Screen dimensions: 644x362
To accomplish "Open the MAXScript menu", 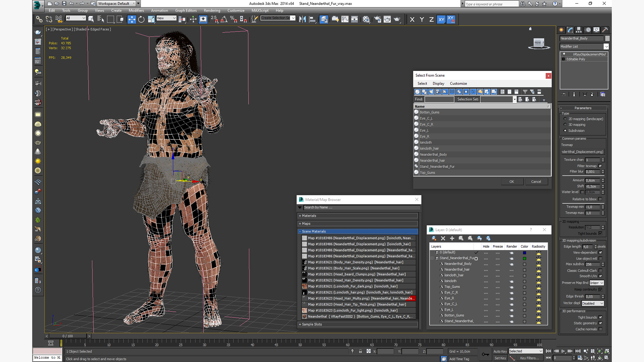I will (260, 10).
